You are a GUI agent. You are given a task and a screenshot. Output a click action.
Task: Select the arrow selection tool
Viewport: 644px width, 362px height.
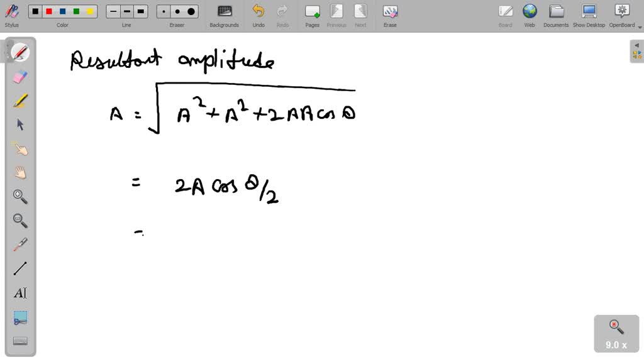coord(19,124)
